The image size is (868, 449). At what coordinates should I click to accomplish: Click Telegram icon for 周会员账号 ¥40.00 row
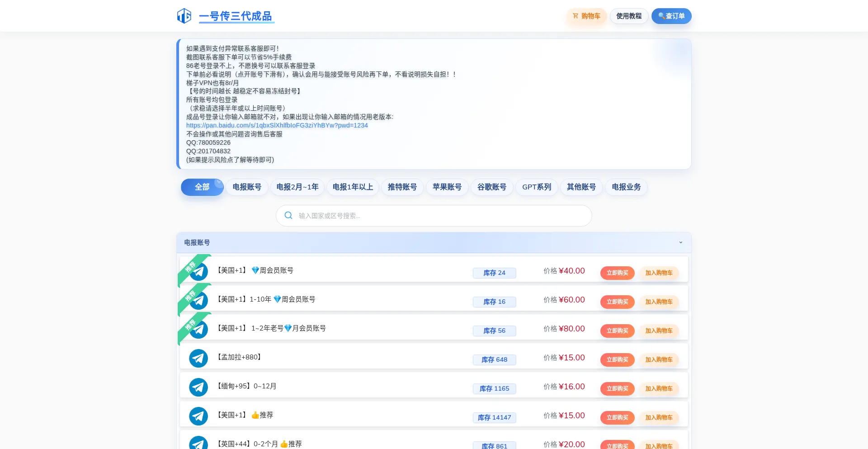click(x=198, y=272)
